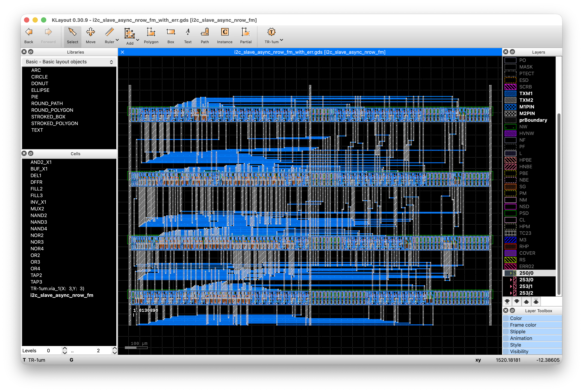Select the SCRB layer swatch

(510, 87)
